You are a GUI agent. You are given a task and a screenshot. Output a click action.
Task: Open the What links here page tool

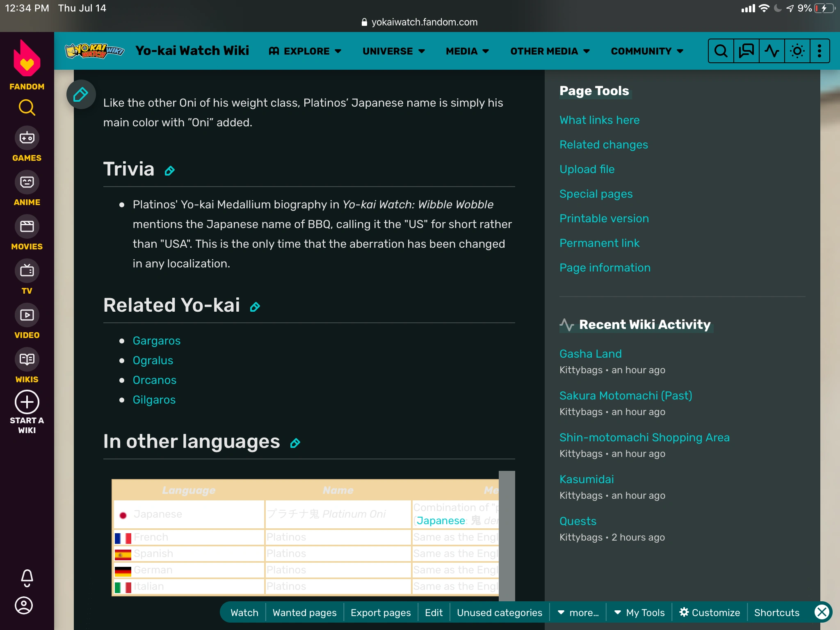pyautogui.click(x=599, y=120)
